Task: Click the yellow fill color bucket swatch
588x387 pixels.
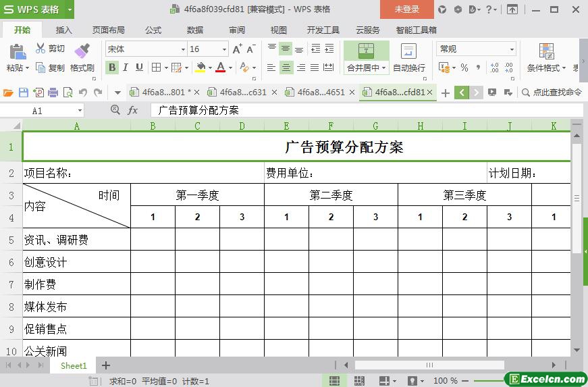Action: click(x=201, y=68)
